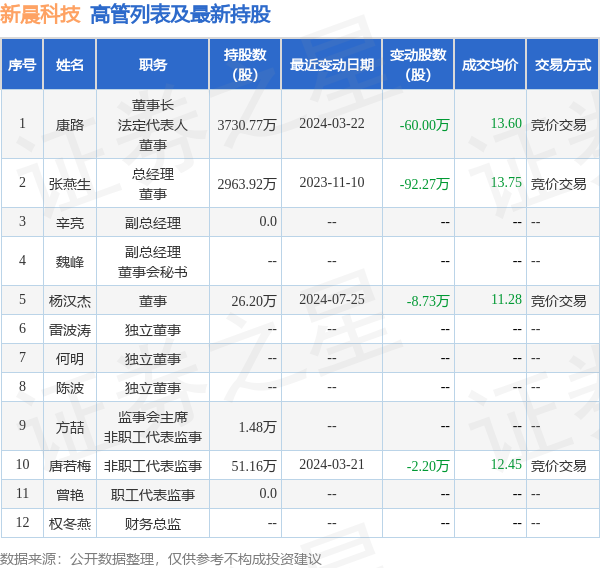Select the name 唐若梅

[70, 466]
